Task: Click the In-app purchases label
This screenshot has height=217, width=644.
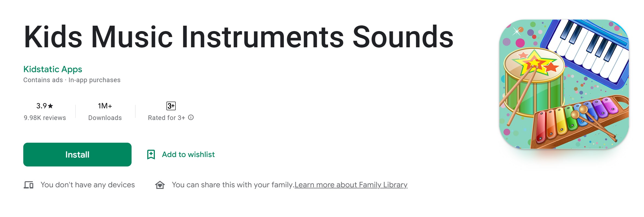Action: (94, 80)
